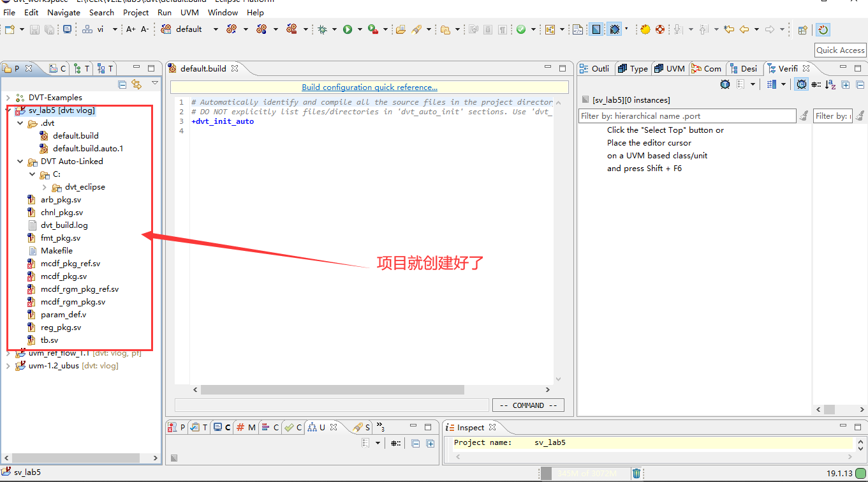Open Build configuration quick reference link
This screenshot has height=482, width=868.
(x=370, y=87)
